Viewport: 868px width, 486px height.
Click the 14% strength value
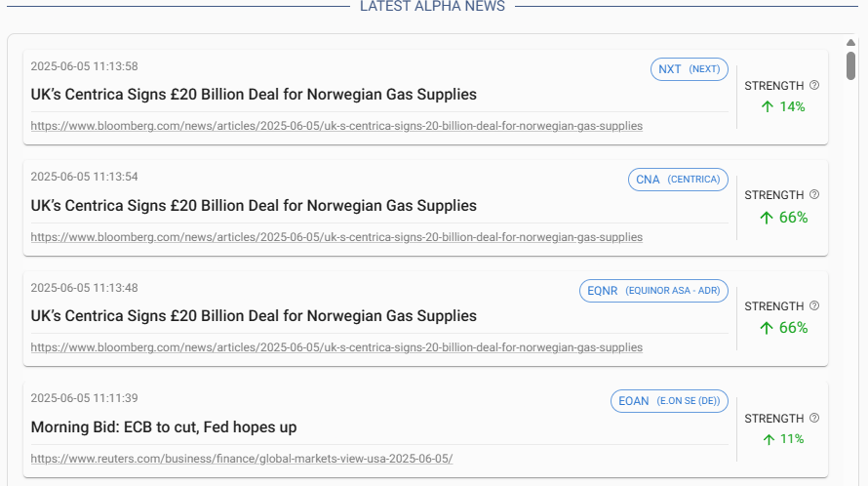coord(792,107)
